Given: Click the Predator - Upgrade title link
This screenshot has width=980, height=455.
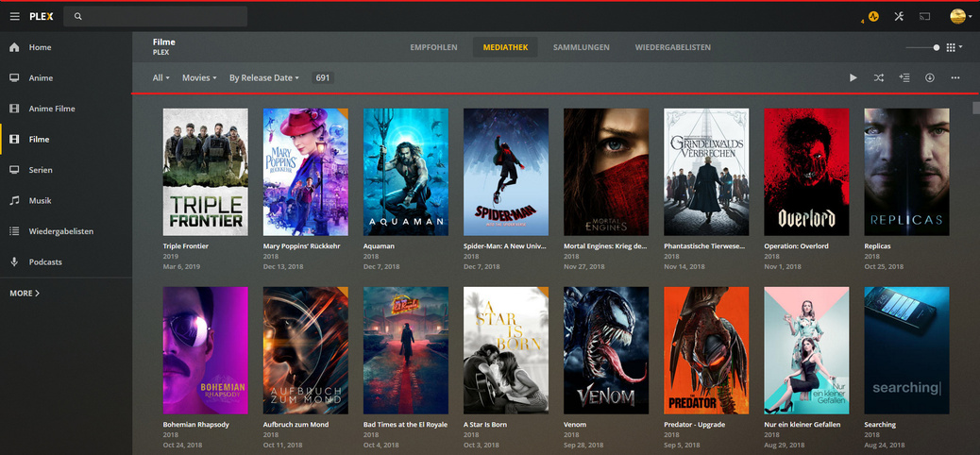Looking at the screenshot, I should click(693, 425).
